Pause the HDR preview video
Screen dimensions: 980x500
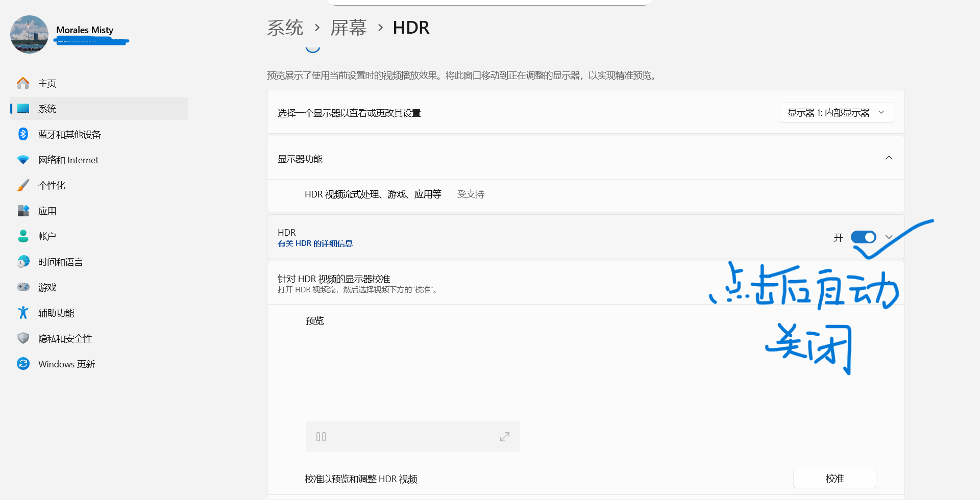coord(321,437)
